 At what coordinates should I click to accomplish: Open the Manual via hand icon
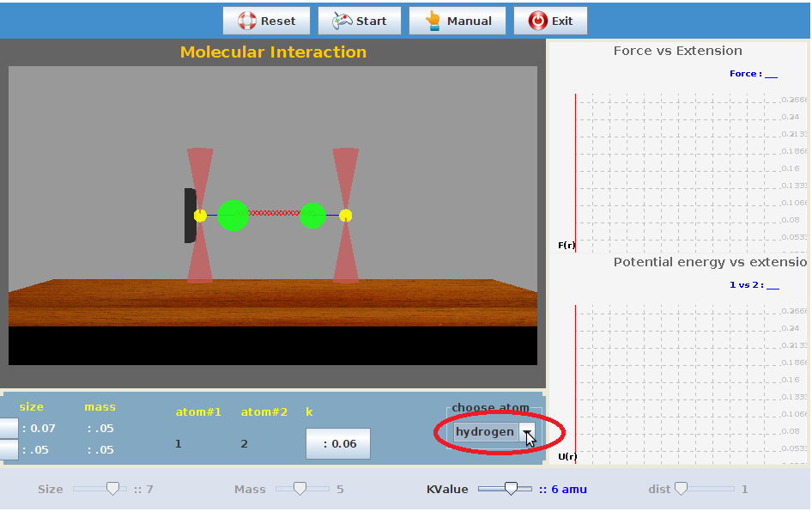pos(432,21)
